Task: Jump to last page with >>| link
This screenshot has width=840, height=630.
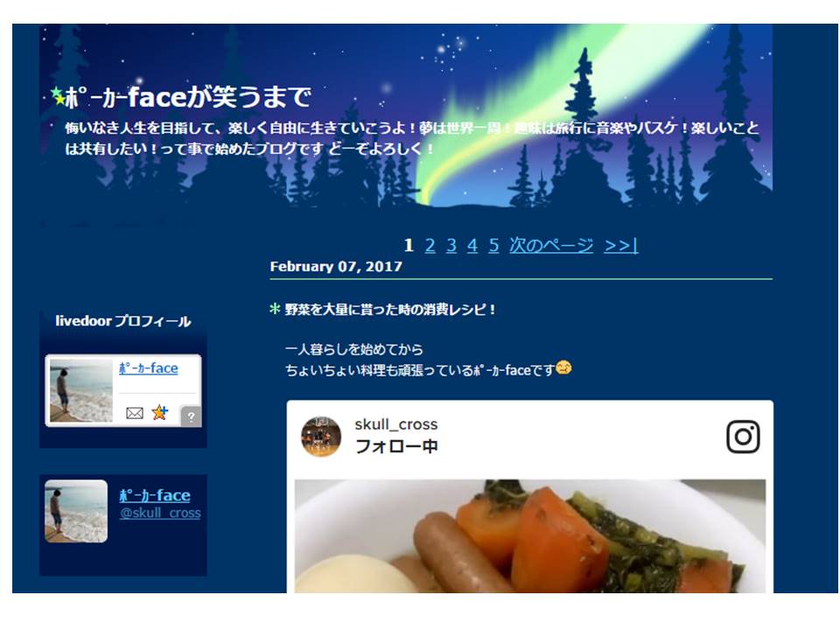Action: (x=621, y=245)
